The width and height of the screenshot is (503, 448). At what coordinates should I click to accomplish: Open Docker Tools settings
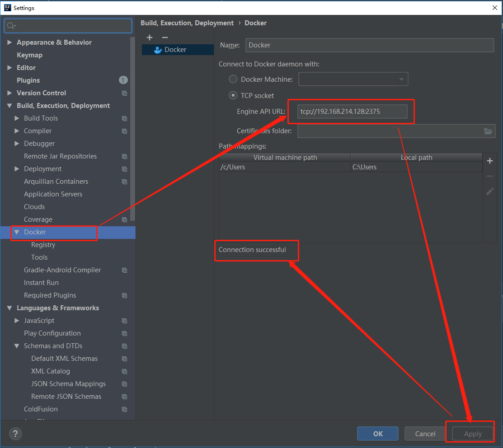click(x=39, y=257)
